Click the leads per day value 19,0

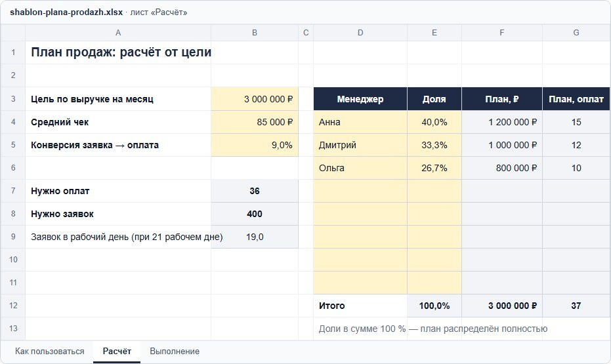tap(255, 237)
